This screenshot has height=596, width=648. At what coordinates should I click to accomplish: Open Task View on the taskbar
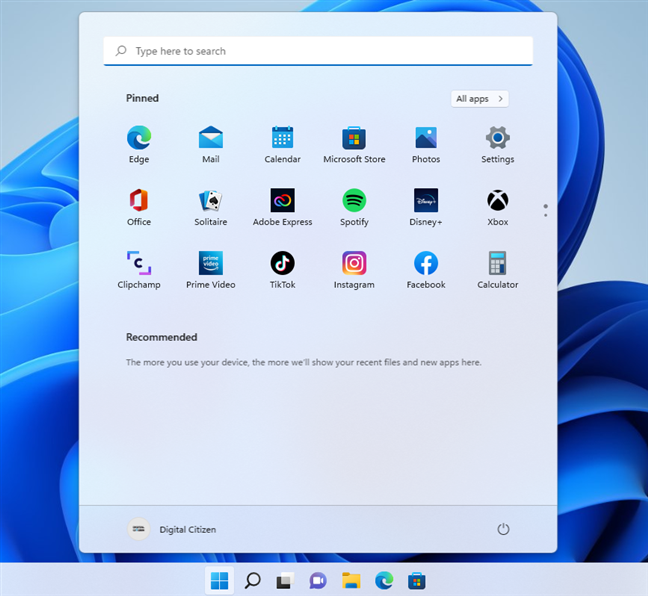285,581
